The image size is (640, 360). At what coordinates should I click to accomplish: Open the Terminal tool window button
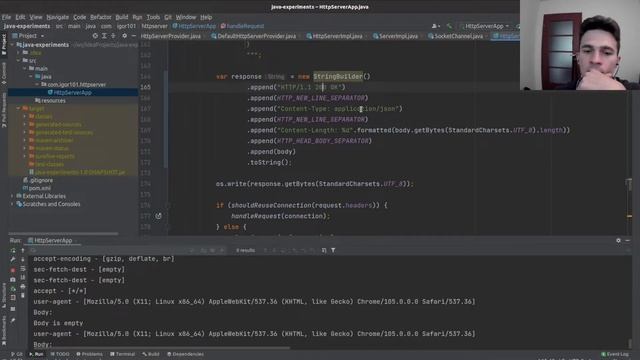pyautogui.click(x=122, y=354)
